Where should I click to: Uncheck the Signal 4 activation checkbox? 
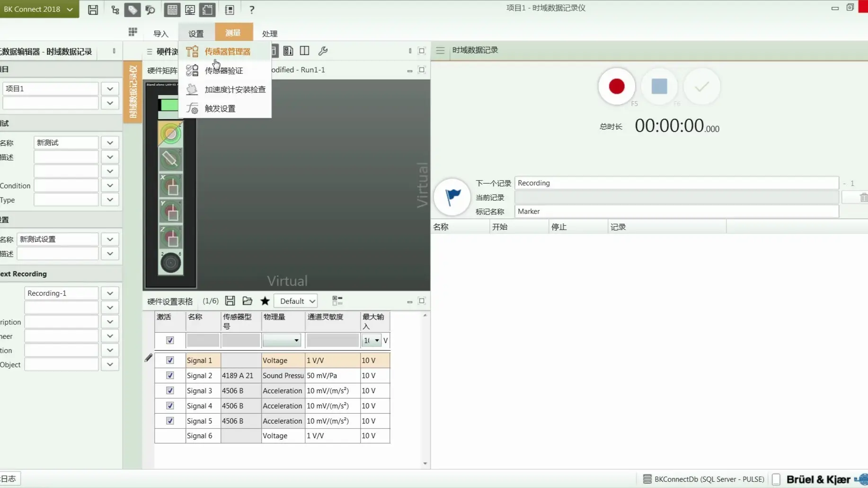(x=170, y=406)
